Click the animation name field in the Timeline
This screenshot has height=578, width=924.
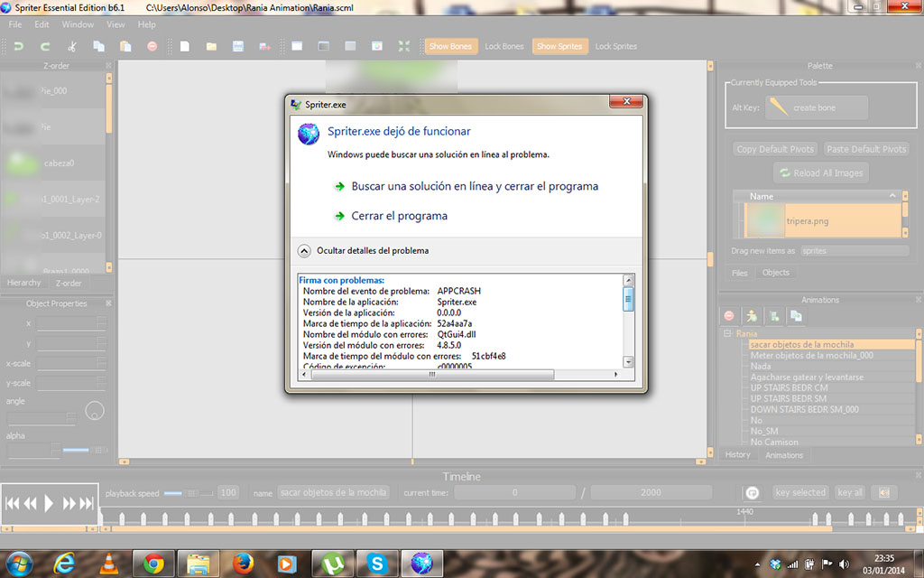click(334, 492)
